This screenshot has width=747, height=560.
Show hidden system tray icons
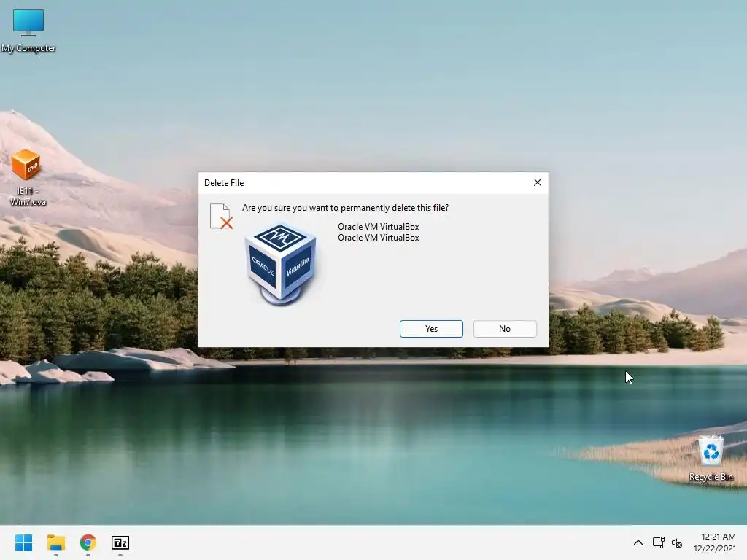pos(638,542)
